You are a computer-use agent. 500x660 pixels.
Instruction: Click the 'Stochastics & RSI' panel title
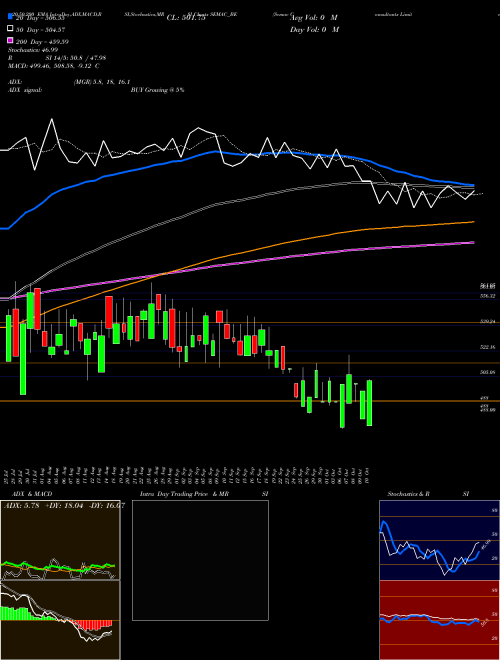428,494
